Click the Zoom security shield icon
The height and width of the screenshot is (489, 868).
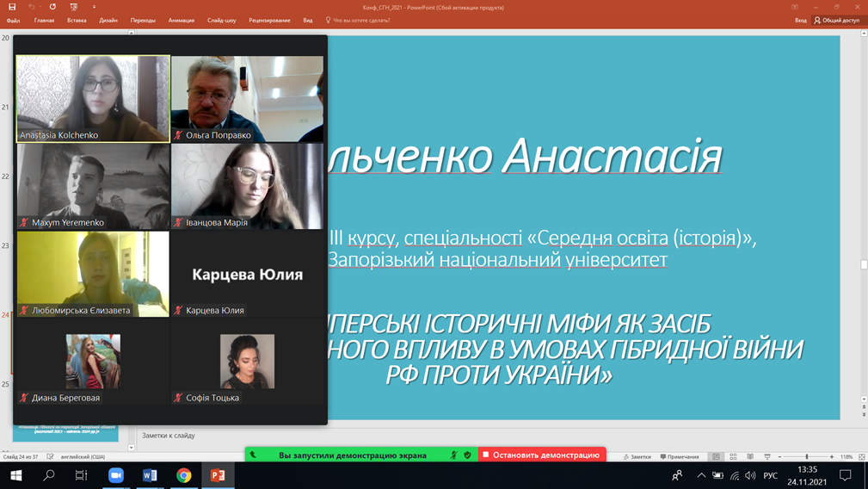point(467,455)
